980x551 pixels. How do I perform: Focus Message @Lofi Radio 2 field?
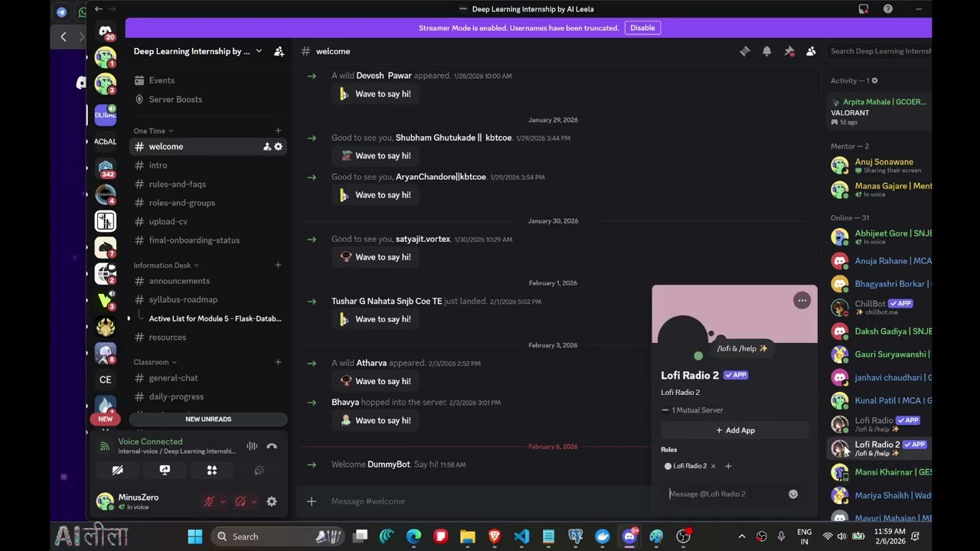(x=726, y=494)
